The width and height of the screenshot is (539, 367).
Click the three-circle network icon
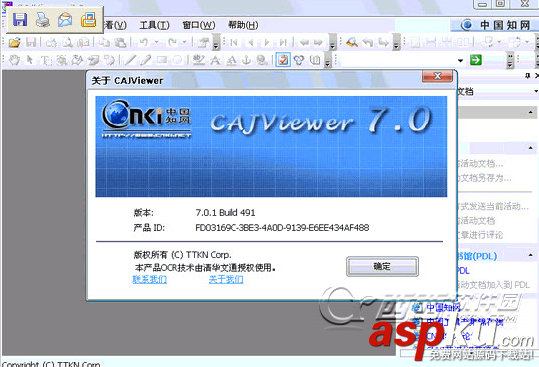point(299,60)
